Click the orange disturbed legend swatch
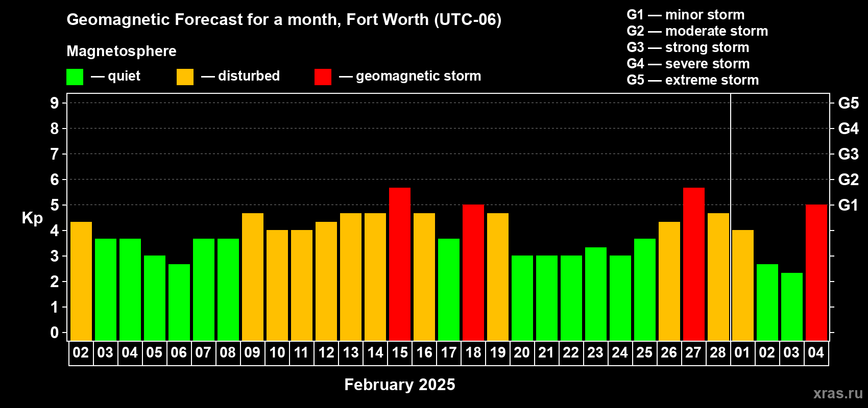 [x=185, y=77]
